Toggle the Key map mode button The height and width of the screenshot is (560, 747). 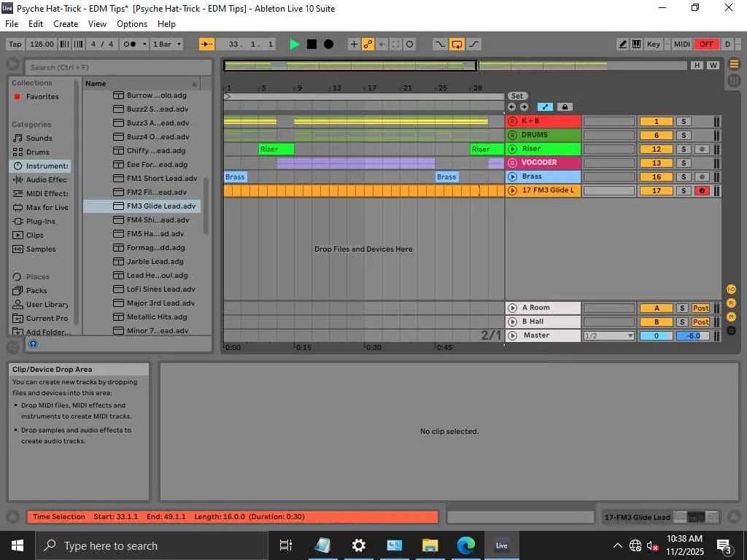(x=653, y=44)
